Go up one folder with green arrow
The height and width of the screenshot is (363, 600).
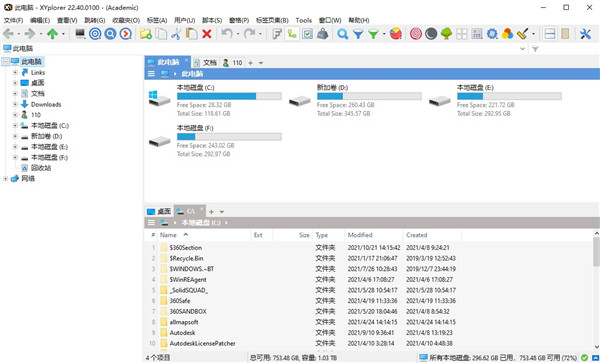point(52,34)
